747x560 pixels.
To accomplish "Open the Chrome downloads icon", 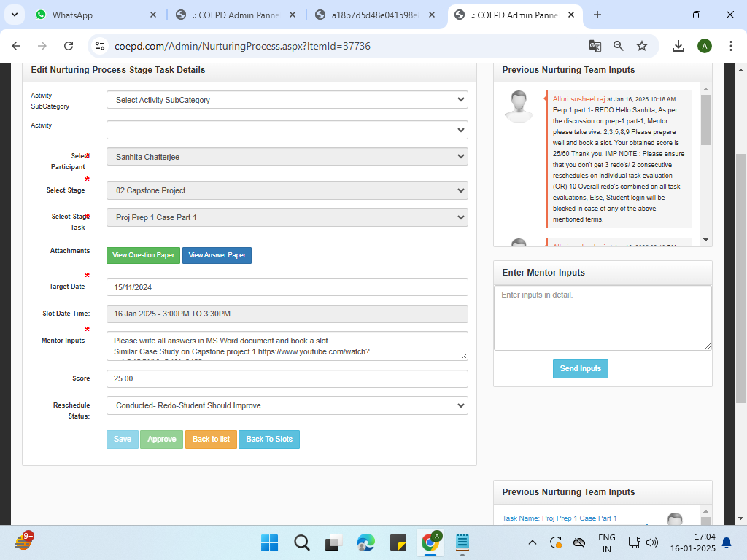I will [x=678, y=46].
